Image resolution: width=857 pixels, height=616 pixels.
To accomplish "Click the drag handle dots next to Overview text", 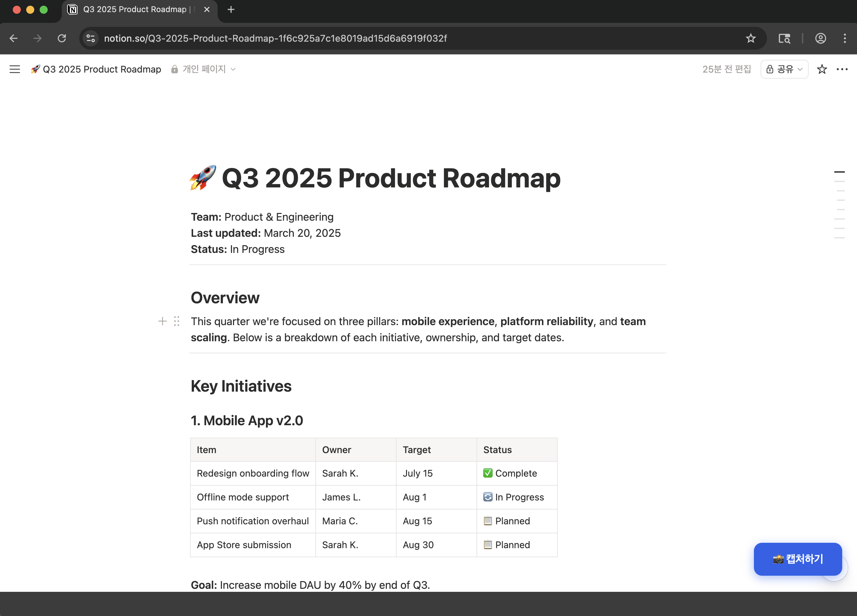I will [x=176, y=321].
